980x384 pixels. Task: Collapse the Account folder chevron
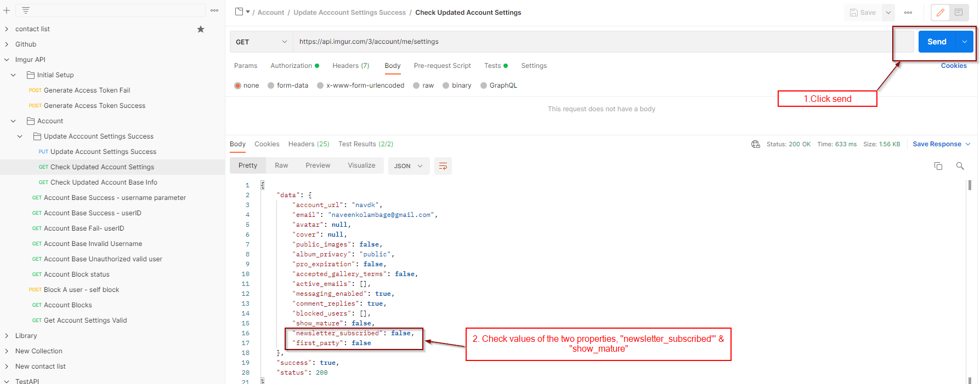pos(13,121)
